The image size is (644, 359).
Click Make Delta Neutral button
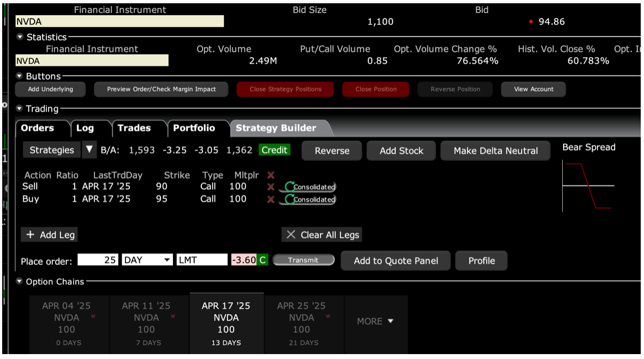pyautogui.click(x=496, y=151)
